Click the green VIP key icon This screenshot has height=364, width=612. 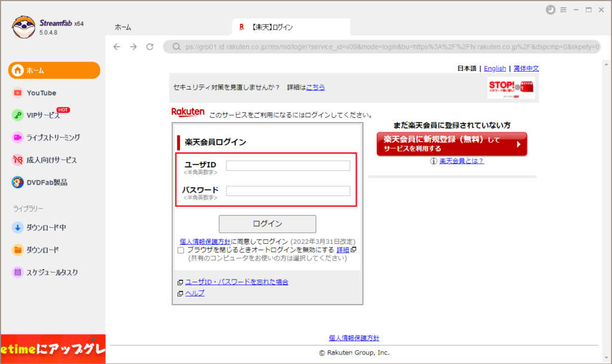click(x=17, y=115)
